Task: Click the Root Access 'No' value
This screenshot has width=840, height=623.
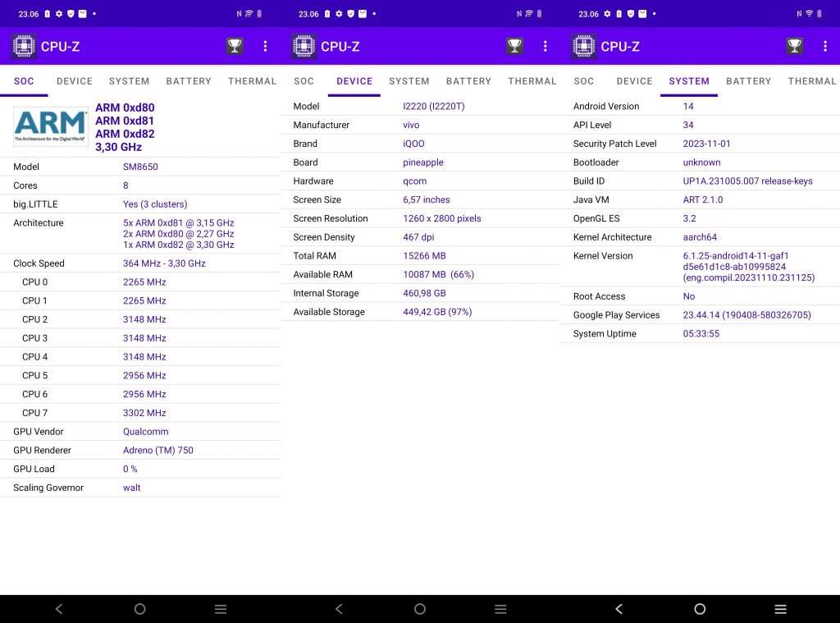Action: click(688, 296)
